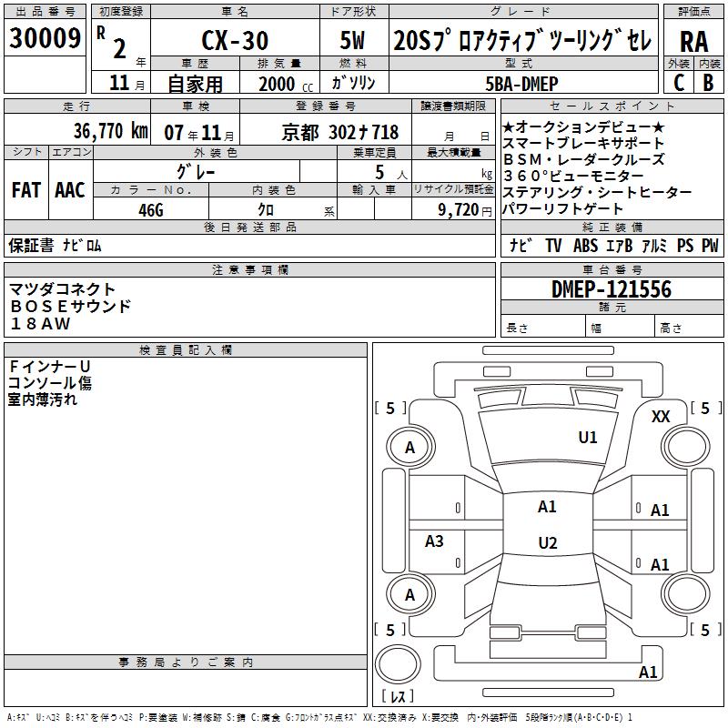The height and width of the screenshot is (728, 728).
Task: Select the U1 dent mark on the hood
Action: pos(587,438)
